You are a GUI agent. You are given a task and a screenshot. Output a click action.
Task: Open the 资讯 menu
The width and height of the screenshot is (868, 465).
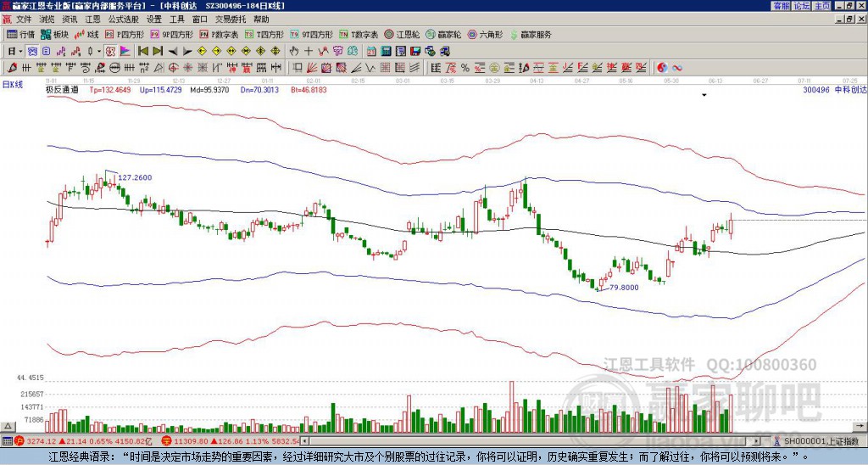coord(70,20)
